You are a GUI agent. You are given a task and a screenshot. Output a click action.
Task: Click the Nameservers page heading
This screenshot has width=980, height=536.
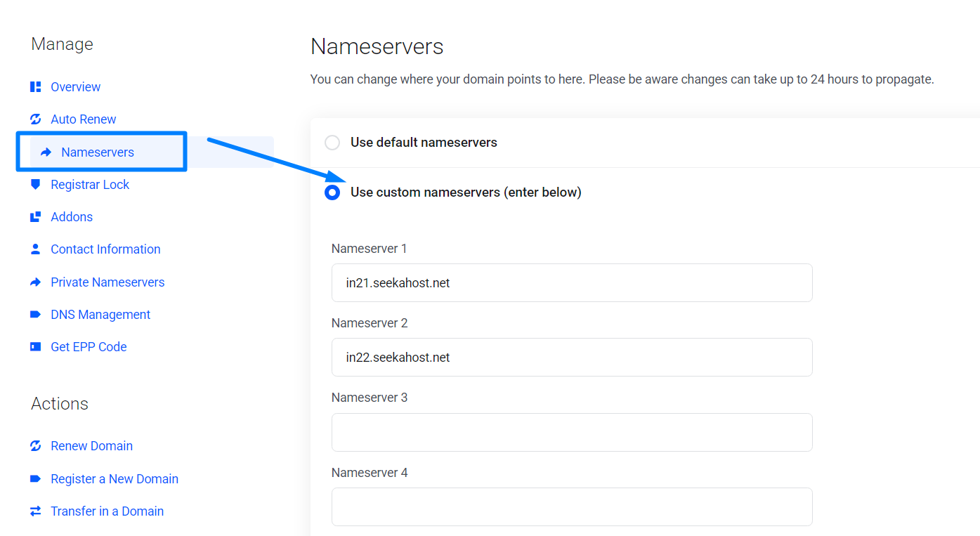tap(377, 47)
